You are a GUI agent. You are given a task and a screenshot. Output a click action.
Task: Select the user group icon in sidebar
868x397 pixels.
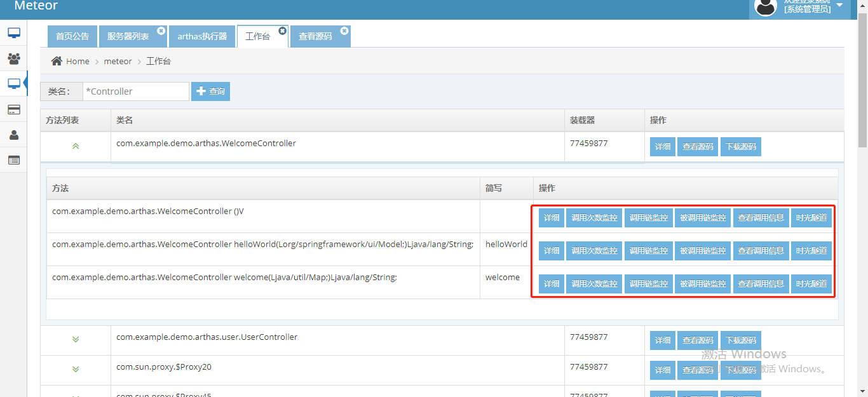coord(14,58)
